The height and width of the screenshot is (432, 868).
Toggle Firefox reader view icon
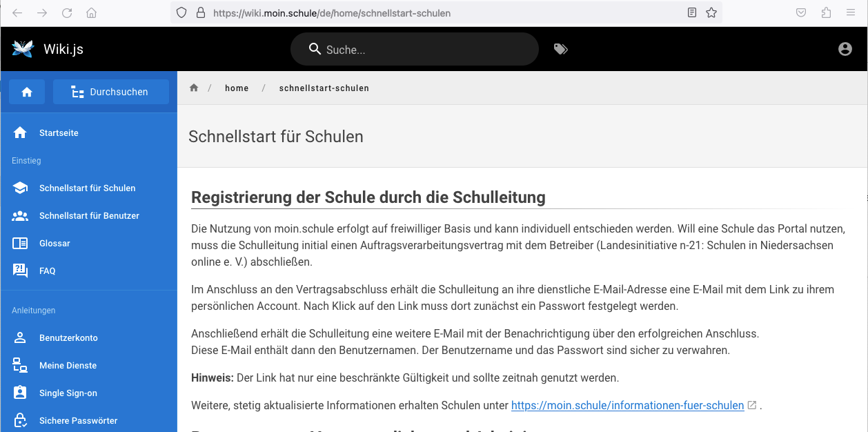pos(692,13)
